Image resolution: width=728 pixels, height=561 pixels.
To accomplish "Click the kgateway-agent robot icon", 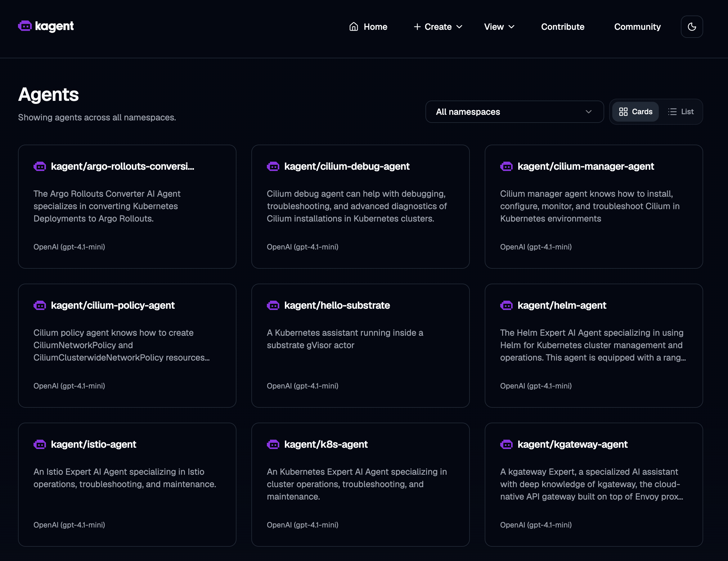I will coord(506,444).
